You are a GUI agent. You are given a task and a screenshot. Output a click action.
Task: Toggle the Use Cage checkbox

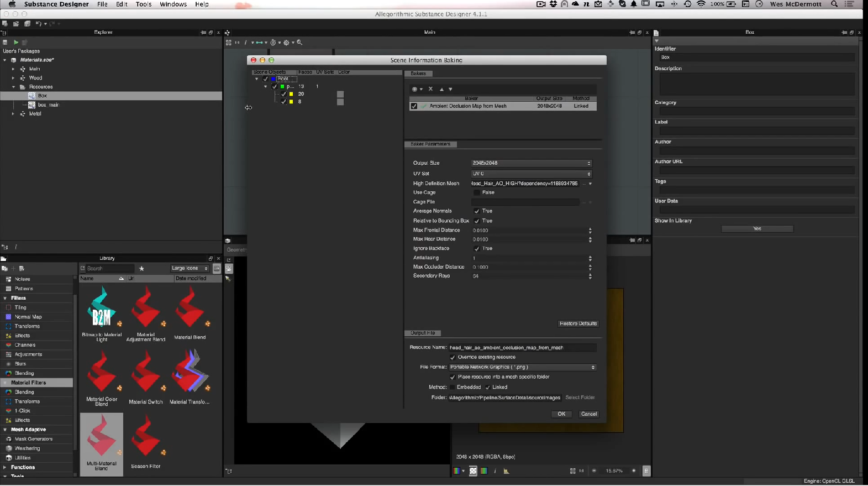click(477, 192)
